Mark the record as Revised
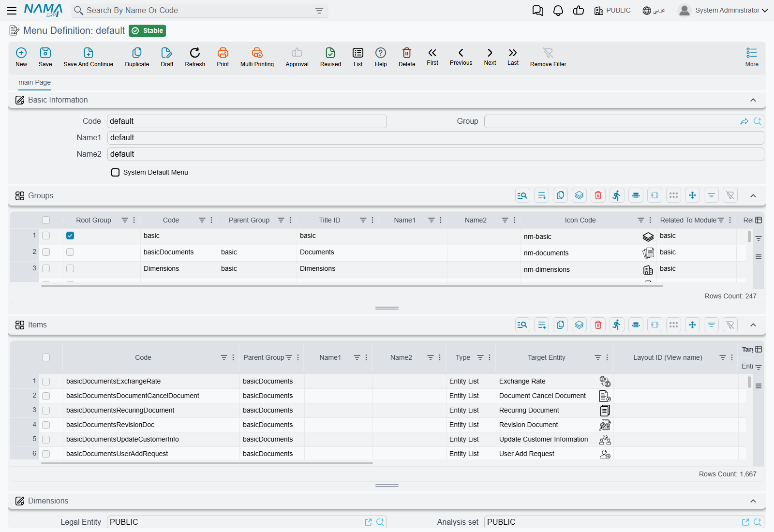The height and width of the screenshot is (532, 774). 330,57
